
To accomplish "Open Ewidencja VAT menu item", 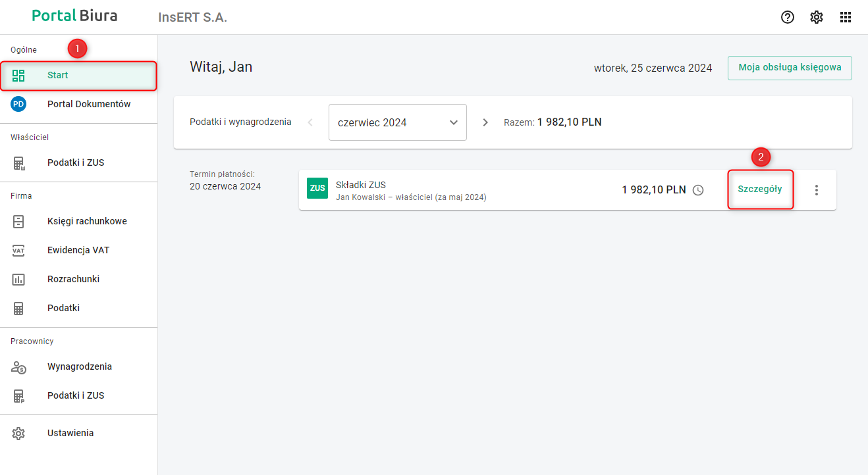I will (79, 250).
